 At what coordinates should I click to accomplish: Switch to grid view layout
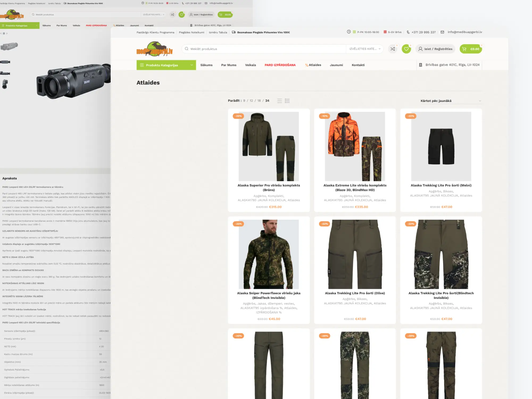pos(287,101)
